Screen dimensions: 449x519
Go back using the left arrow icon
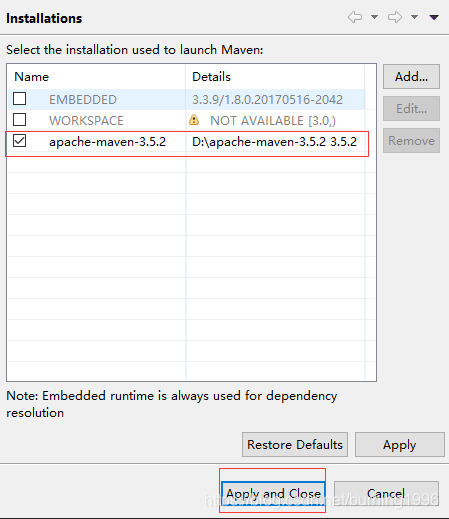[x=355, y=17]
